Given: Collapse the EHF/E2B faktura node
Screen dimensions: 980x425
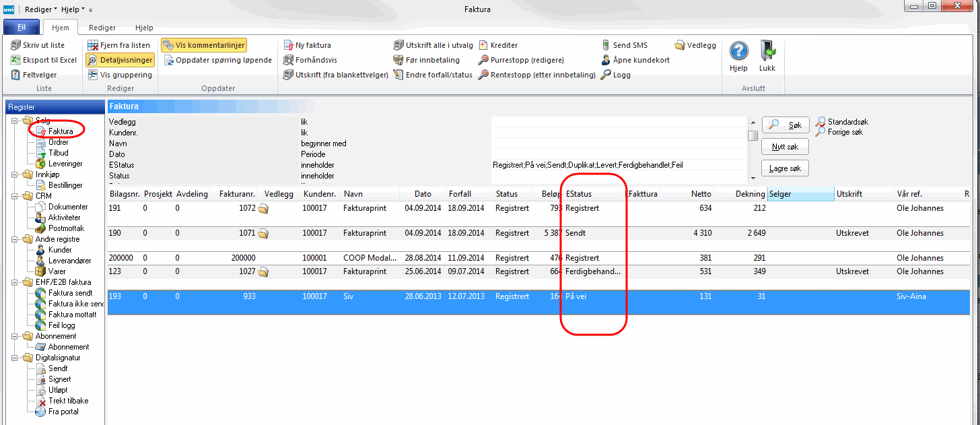Looking at the screenshot, I should pos(15,282).
